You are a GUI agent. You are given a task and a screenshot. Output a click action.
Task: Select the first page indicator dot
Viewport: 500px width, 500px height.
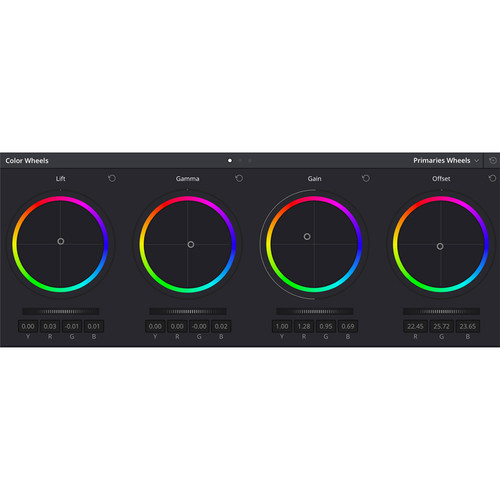(230, 161)
